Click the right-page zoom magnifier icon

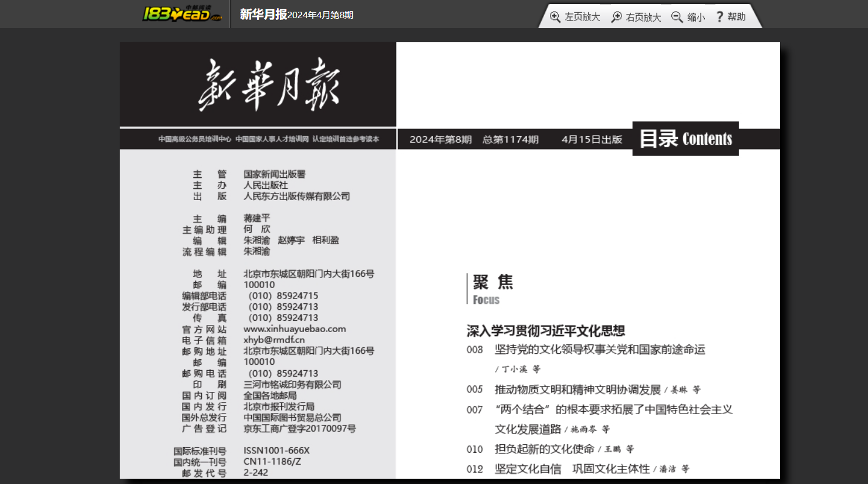point(616,17)
